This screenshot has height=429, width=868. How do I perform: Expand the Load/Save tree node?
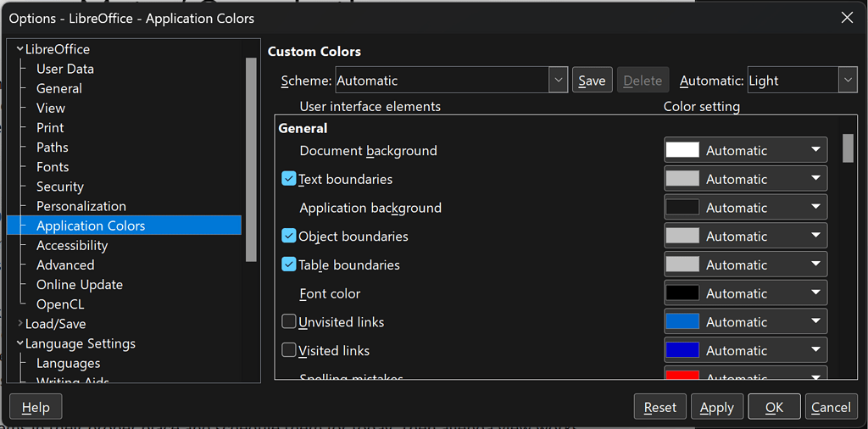pyautogui.click(x=20, y=324)
